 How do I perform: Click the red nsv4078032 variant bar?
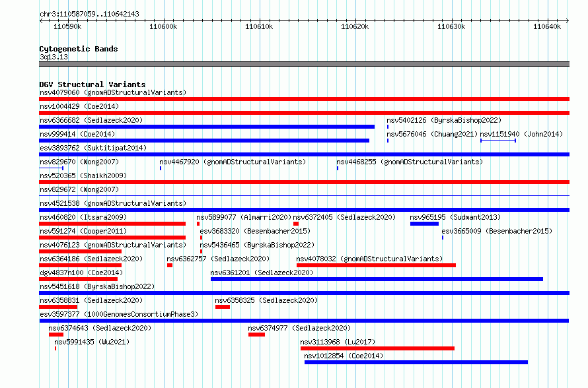point(376,265)
